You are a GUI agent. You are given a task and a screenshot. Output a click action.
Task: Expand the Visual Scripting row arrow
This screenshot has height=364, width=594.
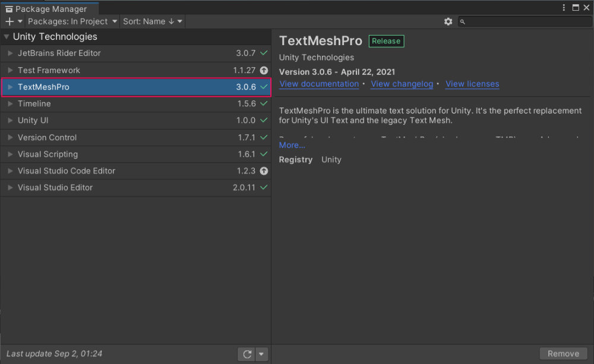[10, 154]
